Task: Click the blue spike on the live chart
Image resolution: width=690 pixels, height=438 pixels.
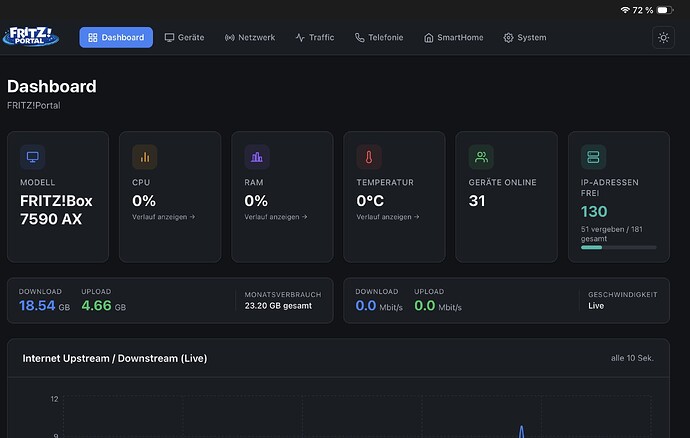Action: (x=521, y=431)
